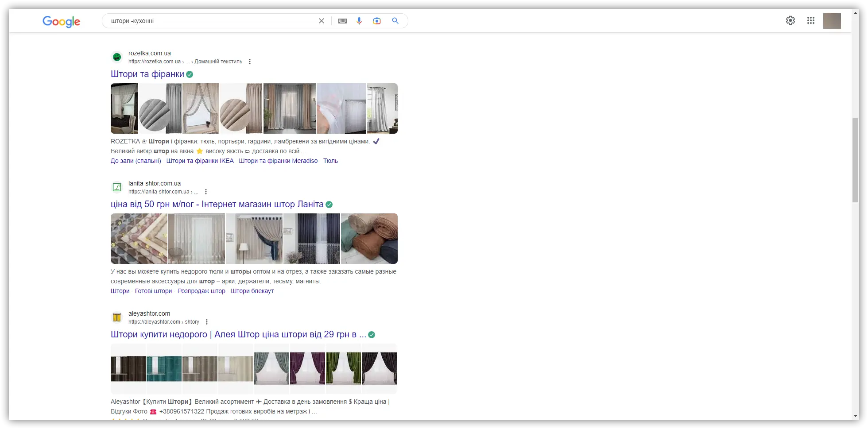
Task: Open the 'До зали (спальні)' sitelink
Action: (136, 161)
